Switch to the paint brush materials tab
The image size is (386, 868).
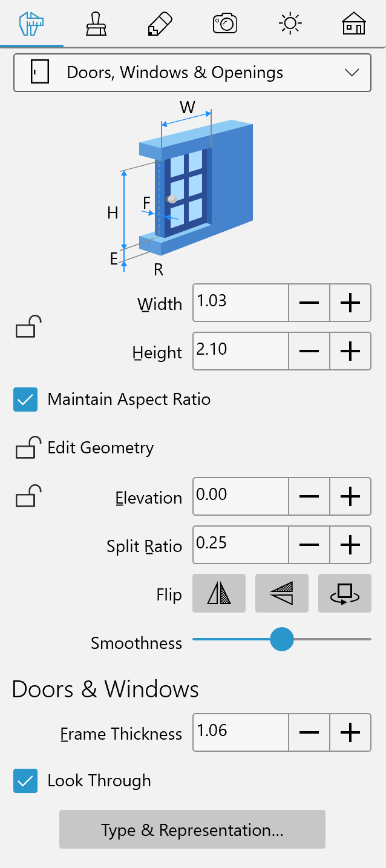tap(96, 24)
